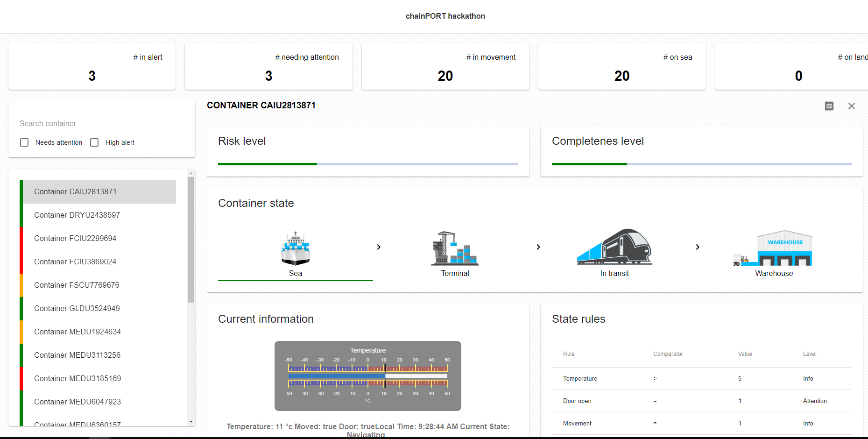The image size is (868, 439).
Task: Expand the arrow between Sea and Terminal
Action: point(379,247)
